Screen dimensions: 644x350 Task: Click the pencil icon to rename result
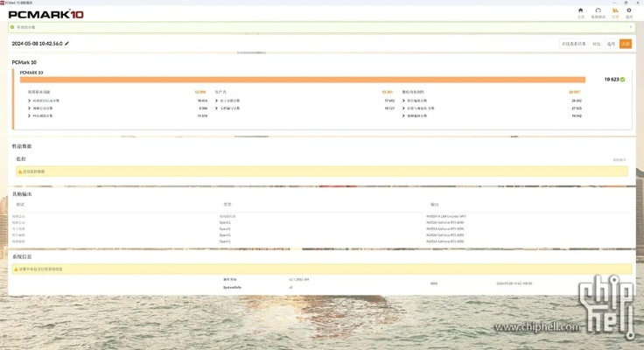[67, 43]
